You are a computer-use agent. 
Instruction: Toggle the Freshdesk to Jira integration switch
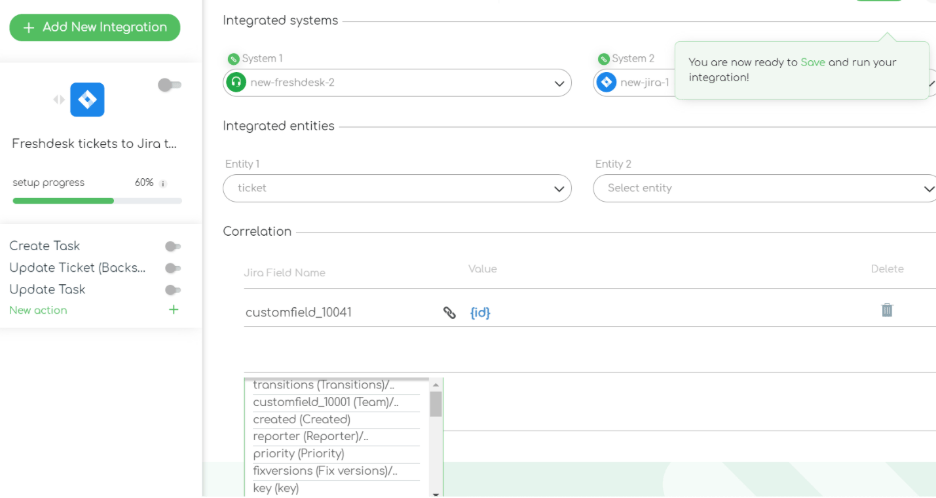tap(170, 85)
